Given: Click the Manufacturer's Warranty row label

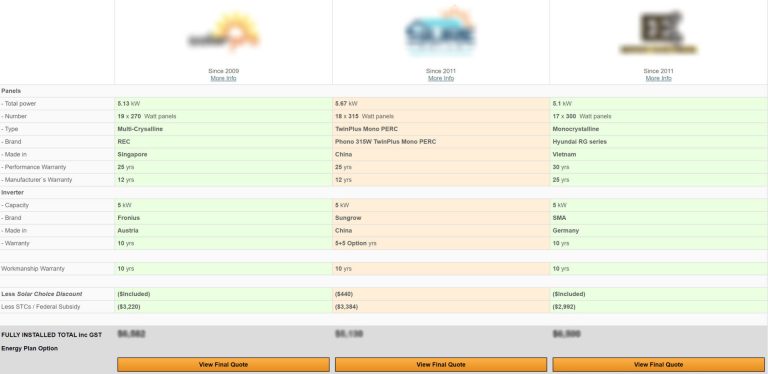Looking at the screenshot, I should (37, 180).
